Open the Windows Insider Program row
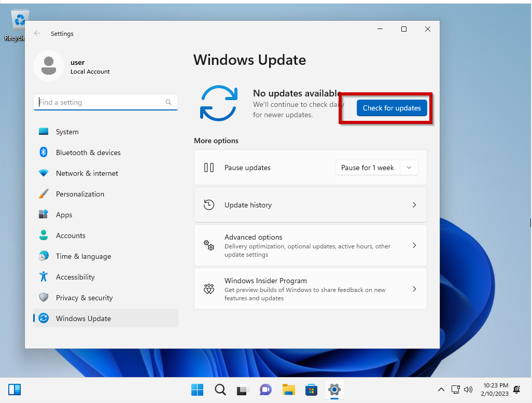The width and height of the screenshot is (532, 403). [310, 289]
